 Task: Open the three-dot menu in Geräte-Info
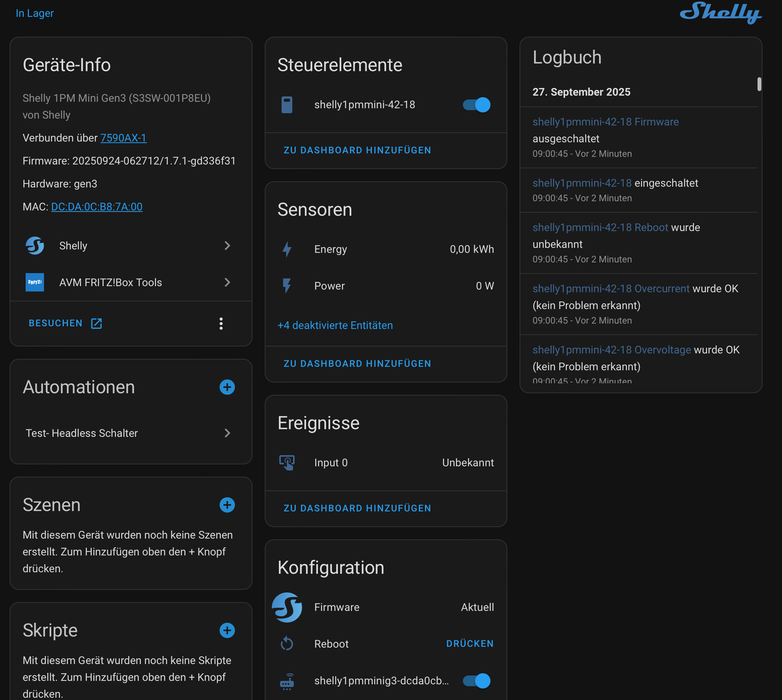coord(221,324)
